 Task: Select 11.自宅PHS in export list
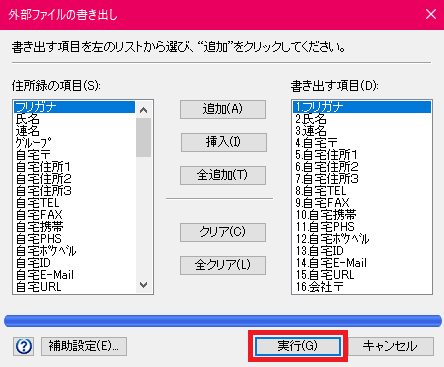tap(362, 227)
